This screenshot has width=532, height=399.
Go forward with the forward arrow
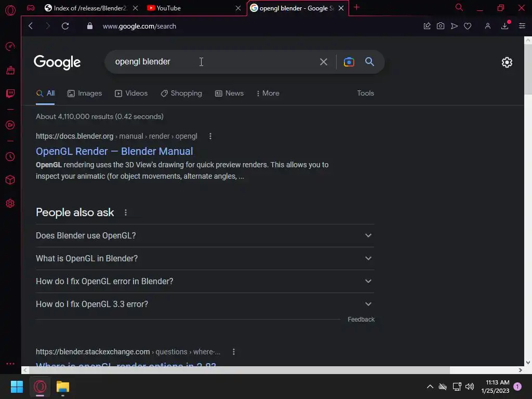48,26
